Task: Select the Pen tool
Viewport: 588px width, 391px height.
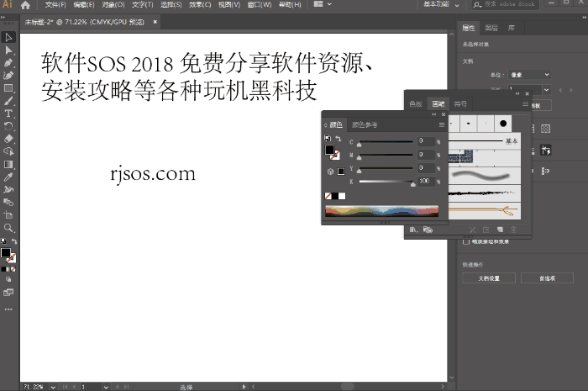Action: pyautogui.click(x=8, y=63)
